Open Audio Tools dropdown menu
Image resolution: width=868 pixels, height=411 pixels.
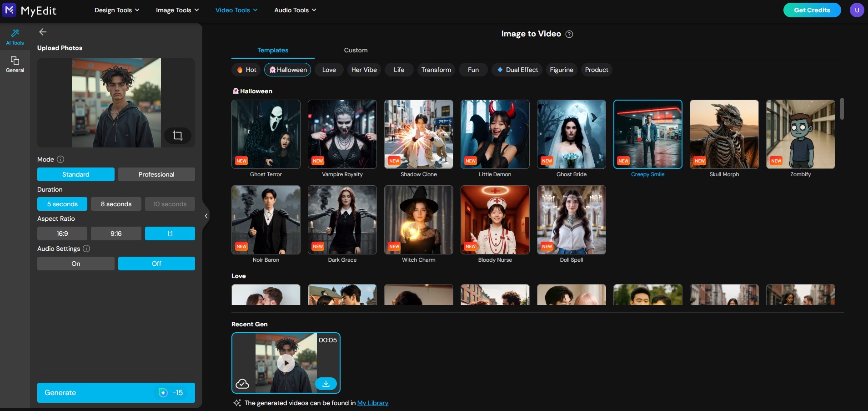(x=295, y=10)
